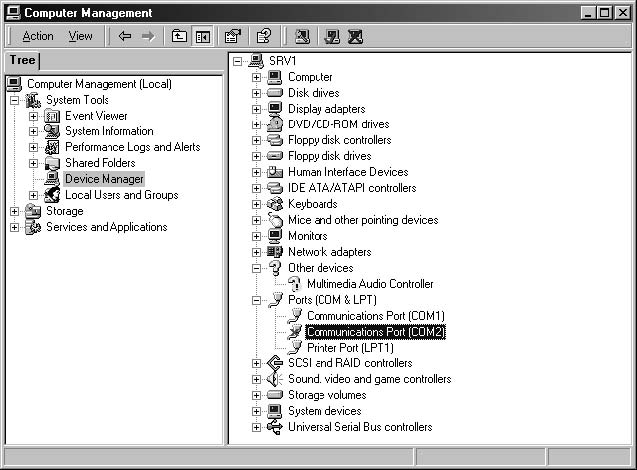The image size is (637, 470).
Task: Select disabled Communications Port (COM2) icon
Action: (294, 332)
